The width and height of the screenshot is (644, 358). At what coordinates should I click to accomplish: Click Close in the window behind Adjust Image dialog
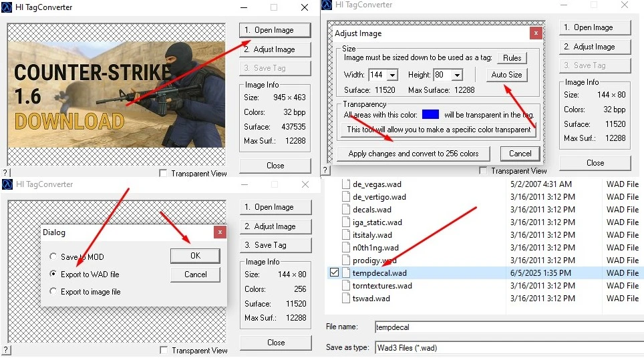click(595, 163)
